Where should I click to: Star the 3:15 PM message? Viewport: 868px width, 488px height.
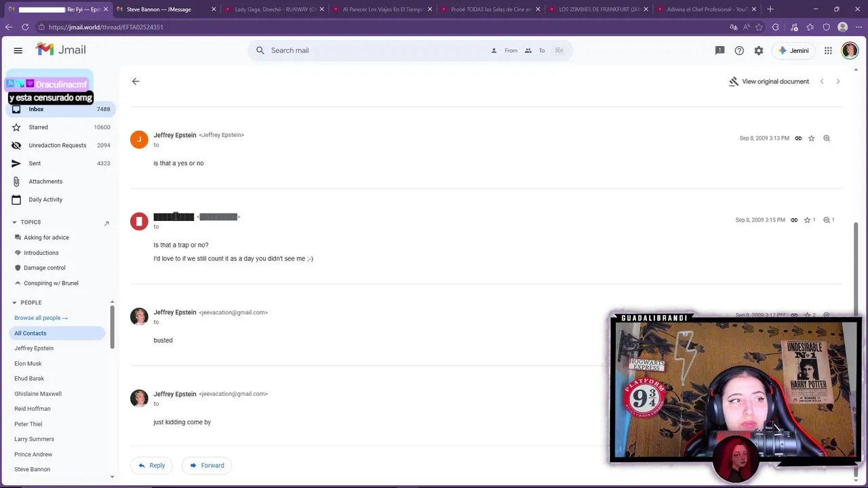pos(808,220)
